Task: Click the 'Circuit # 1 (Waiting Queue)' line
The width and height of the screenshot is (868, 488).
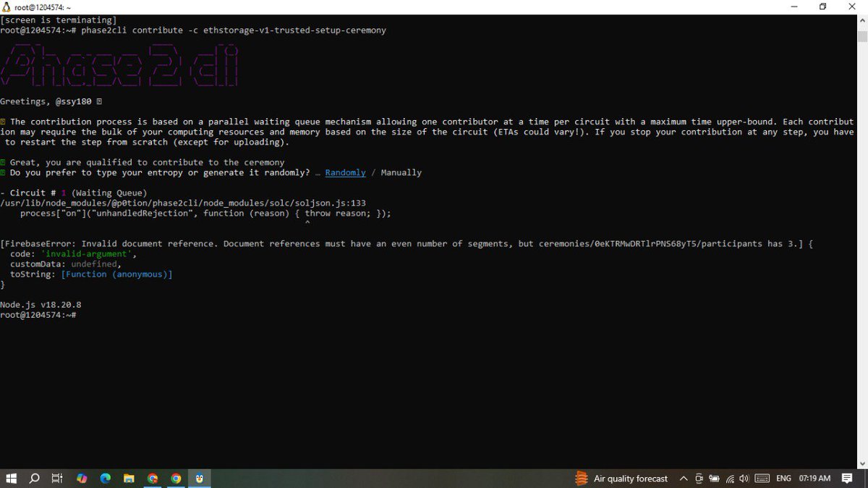Action: [x=74, y=193]
